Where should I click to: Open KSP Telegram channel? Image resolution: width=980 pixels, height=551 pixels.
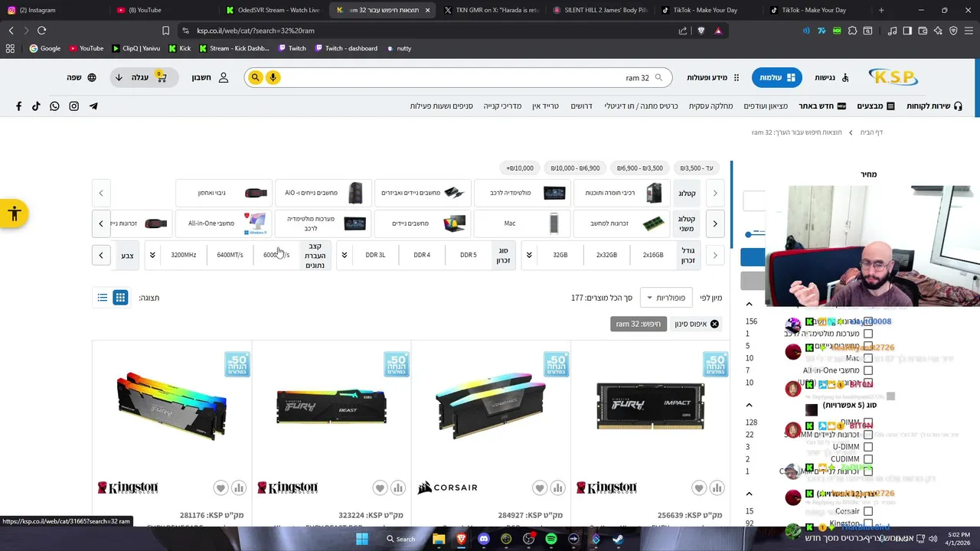click(93, 106)
